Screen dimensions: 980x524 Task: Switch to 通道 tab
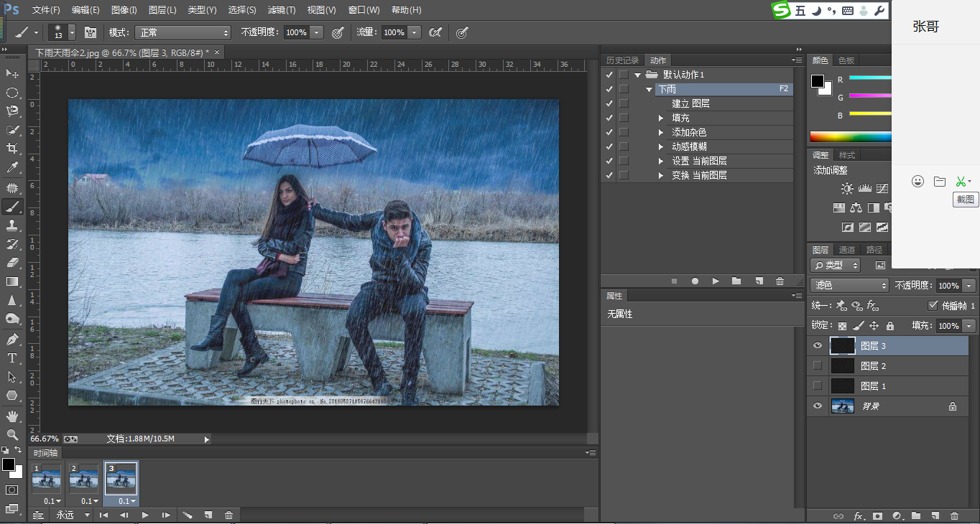847,250
